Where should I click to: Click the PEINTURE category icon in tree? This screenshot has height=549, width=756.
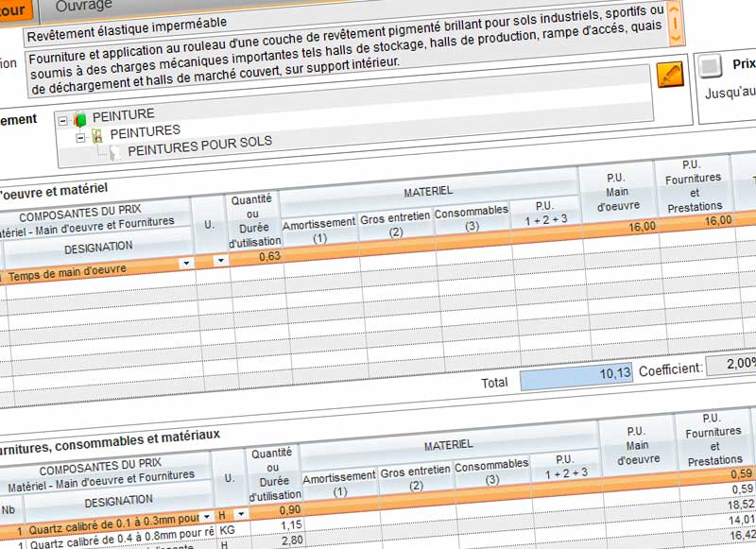coord(79,117)
